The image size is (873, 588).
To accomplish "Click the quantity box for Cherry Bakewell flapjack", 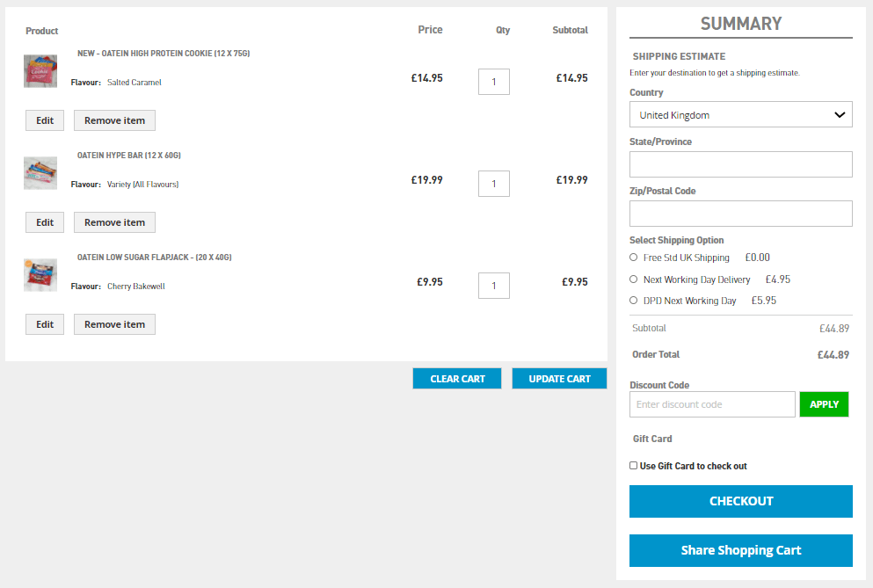I will click(x=494, y=286).
